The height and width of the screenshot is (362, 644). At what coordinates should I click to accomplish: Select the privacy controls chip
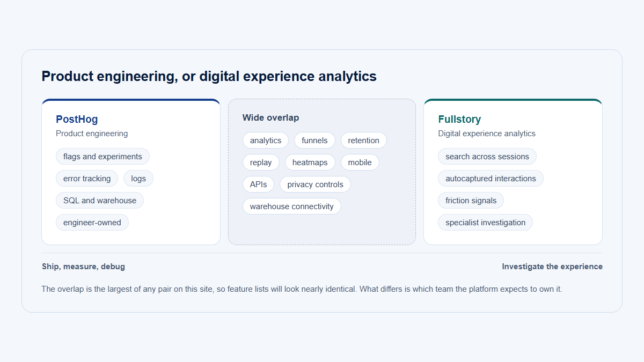point(315,184)
